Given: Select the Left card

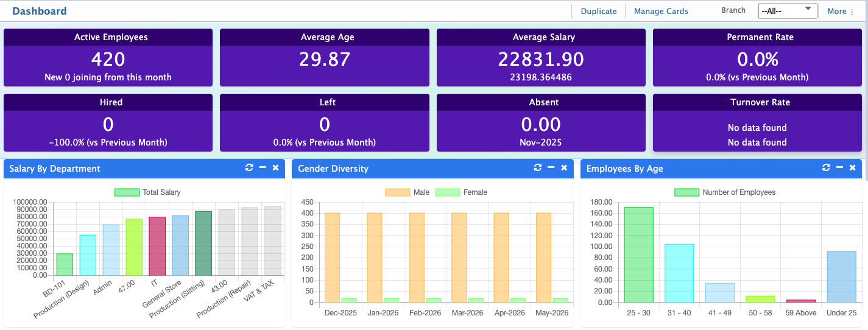Looking at the screenshot, I should (x=325, y=122).
